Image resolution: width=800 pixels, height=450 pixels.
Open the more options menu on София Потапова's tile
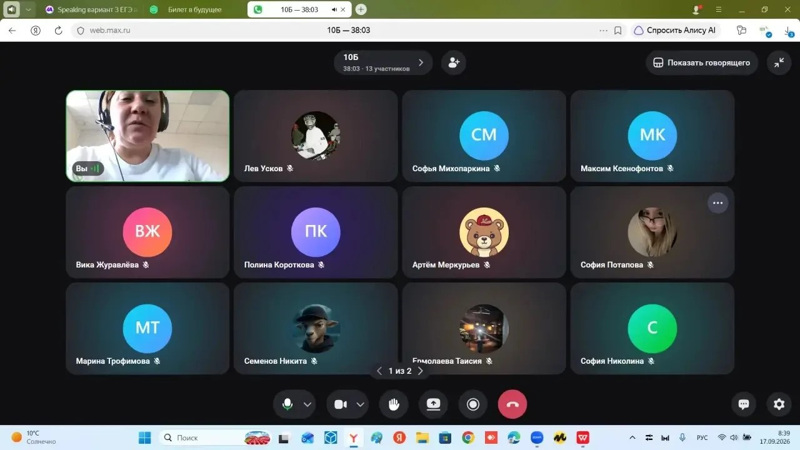717,203
